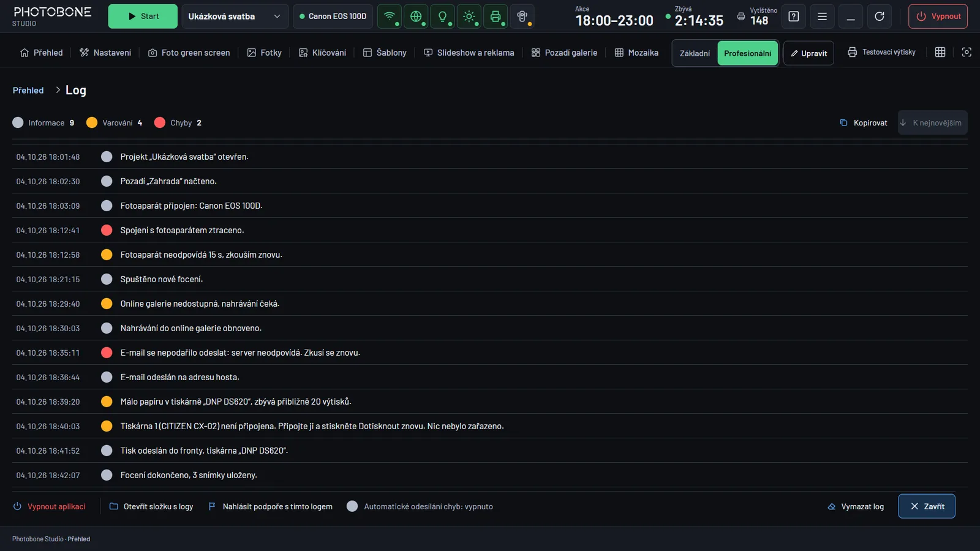The height and width of the screenshot is (551, 980).
Task: Click the remote trigger status icon
Action: click(x=522, y=17)
